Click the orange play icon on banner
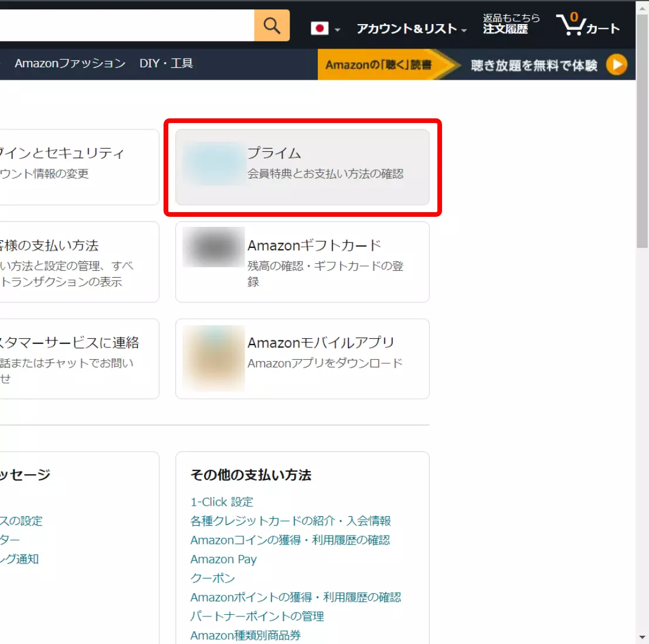649x644 pixels. (x=616, y=64)
